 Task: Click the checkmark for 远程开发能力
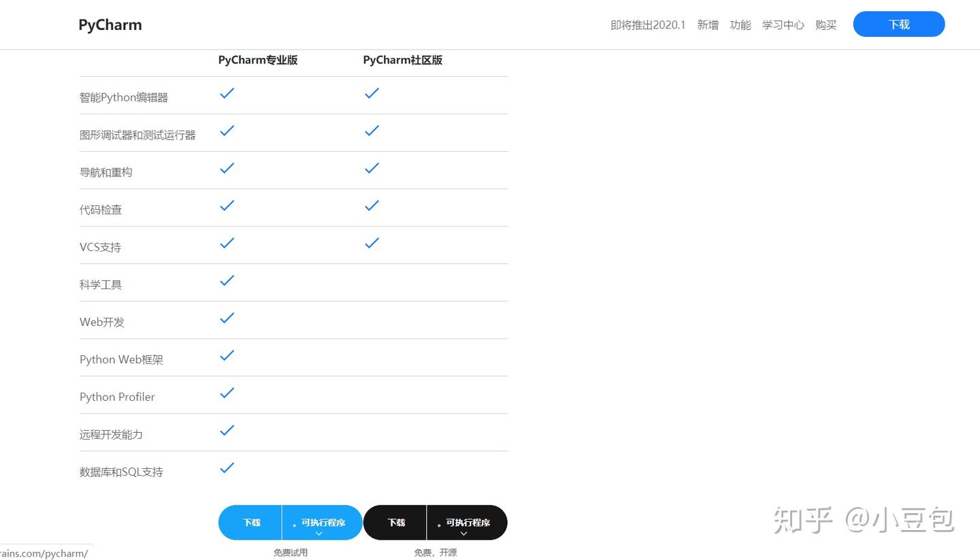point(227,430)
